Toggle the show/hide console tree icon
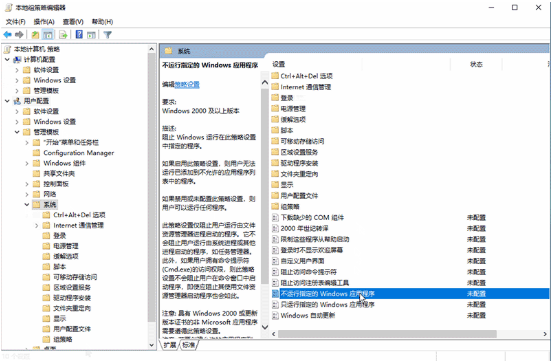Viewport: 556px width, 364px height. [48, 34]
